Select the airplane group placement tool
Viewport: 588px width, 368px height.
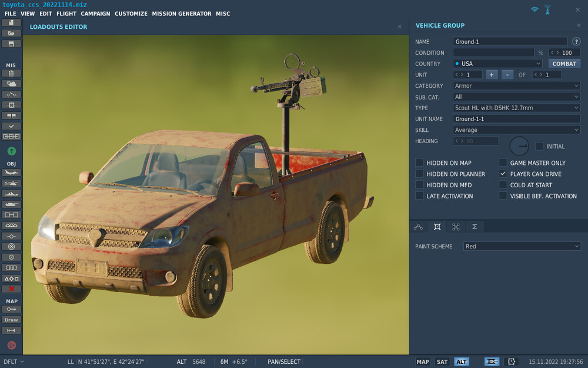click(x=11, y=173)
